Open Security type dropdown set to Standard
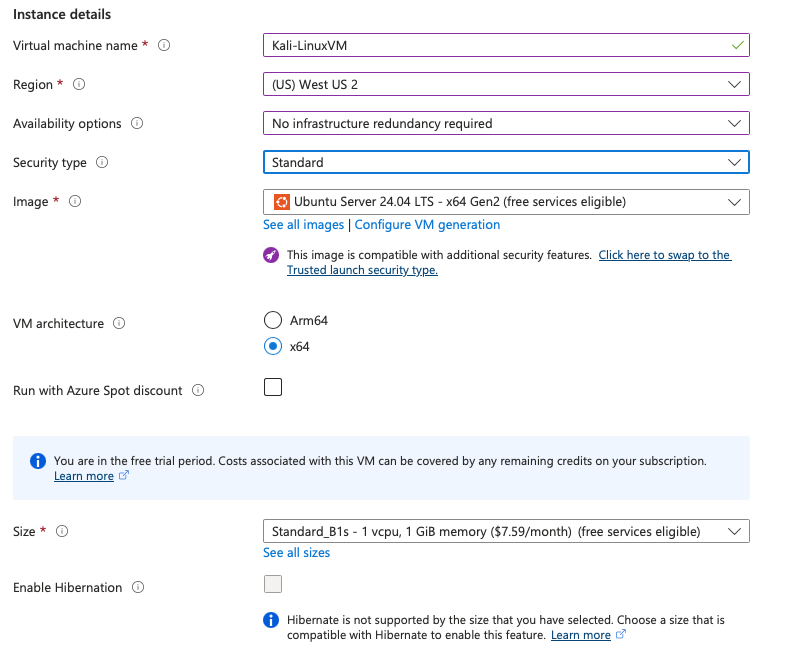Viewport: 801px width, 650px height. (x=506, y=162)
